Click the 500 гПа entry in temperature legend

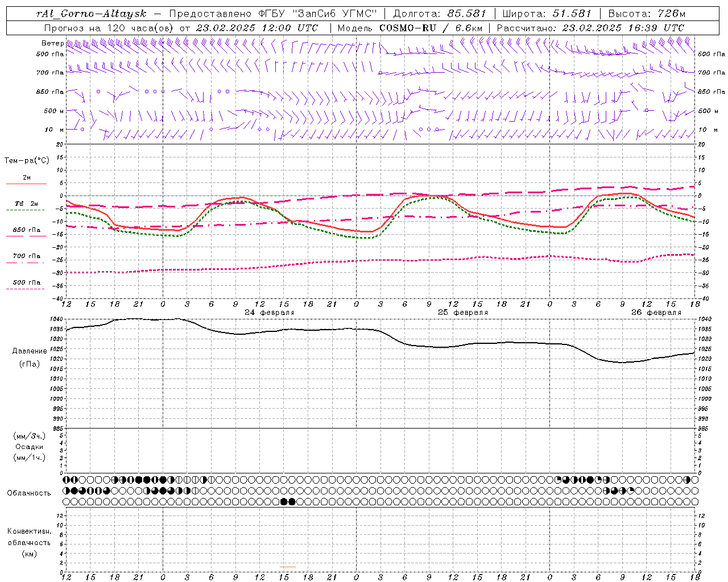(x=27, y=282)
